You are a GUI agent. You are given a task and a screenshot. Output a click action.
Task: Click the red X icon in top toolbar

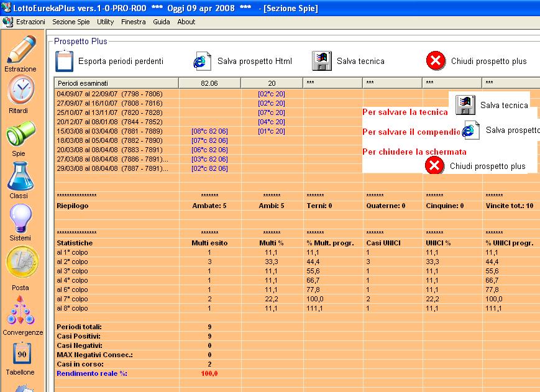coord(436,61)
